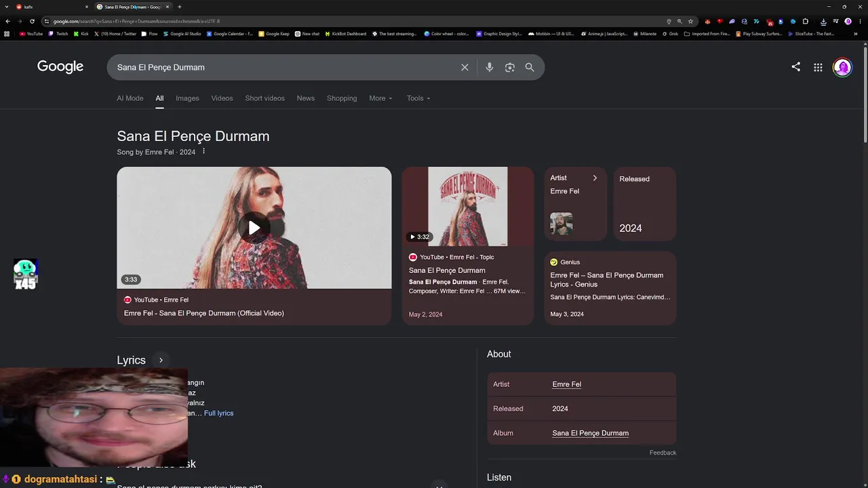Select the News search tab
Viewport: 868px width, 488px height.
(x=306, y=98)
